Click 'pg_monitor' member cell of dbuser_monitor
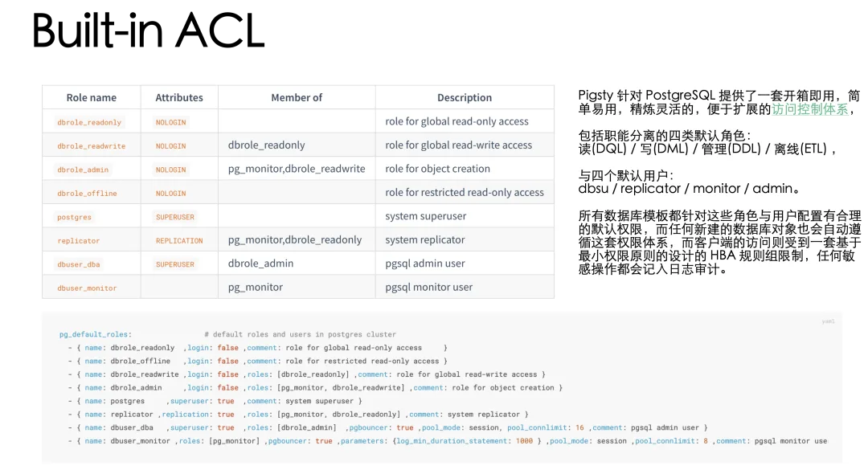This screenshot has width=868, height=470. 256,288
